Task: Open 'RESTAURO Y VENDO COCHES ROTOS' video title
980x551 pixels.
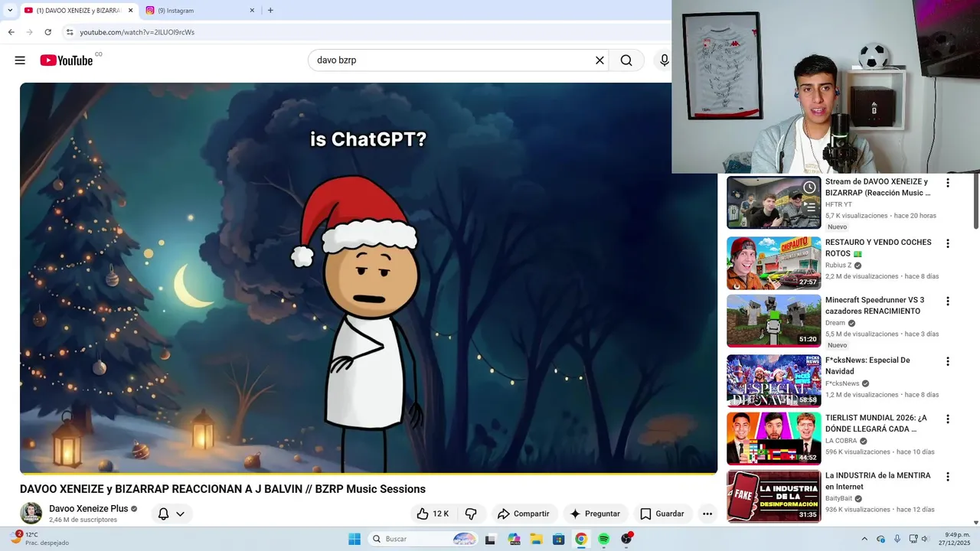Action: click(878, 248)
